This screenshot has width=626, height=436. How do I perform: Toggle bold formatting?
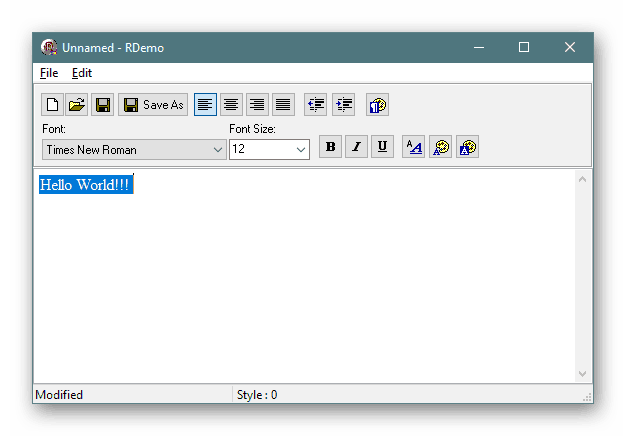point(331,147)
